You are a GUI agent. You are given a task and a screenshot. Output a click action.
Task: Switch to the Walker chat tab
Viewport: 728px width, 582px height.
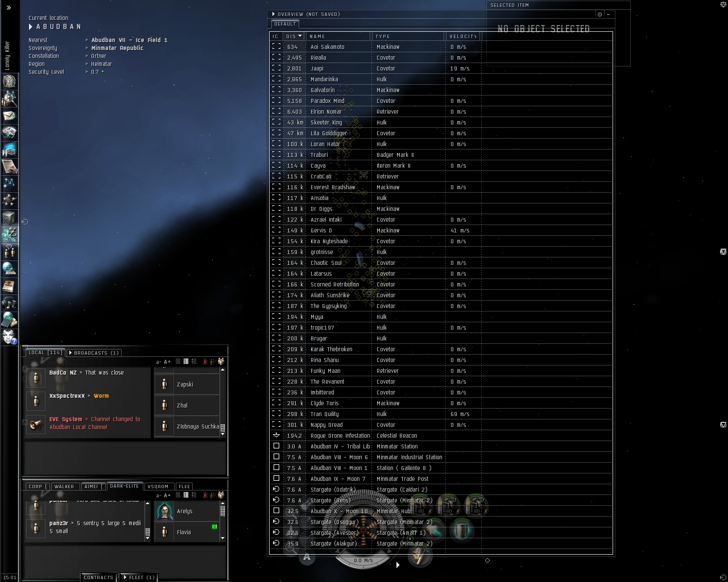64,487
